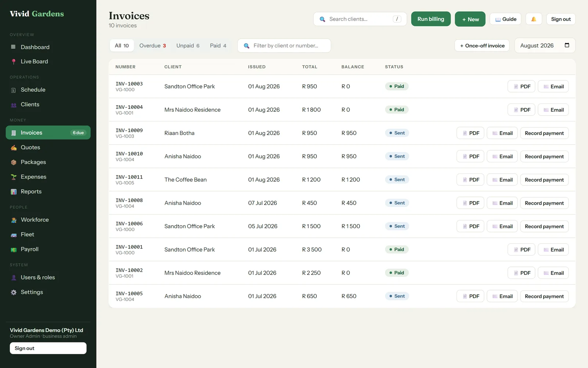
Task: Record payment for INV-10005
Action: point(544,296)
